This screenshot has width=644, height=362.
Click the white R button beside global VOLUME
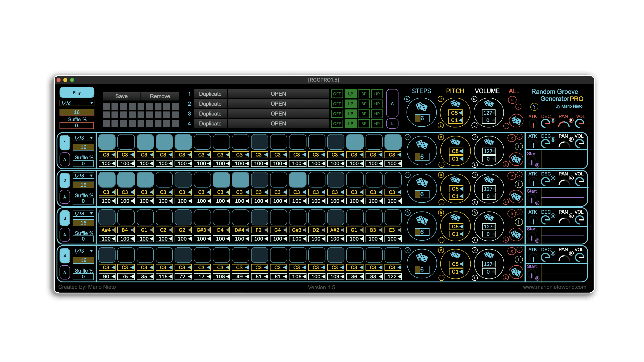[474, 99]
